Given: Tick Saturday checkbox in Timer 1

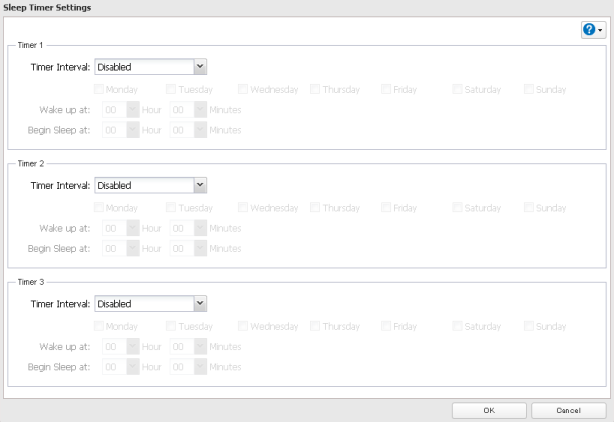Looking at the screenshot, I should tap(457, 89).
